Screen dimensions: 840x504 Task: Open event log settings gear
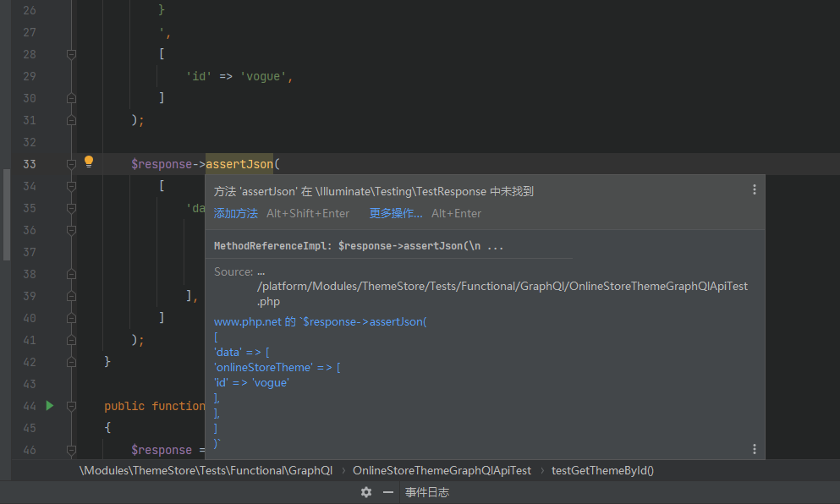[x=365, y=492]
